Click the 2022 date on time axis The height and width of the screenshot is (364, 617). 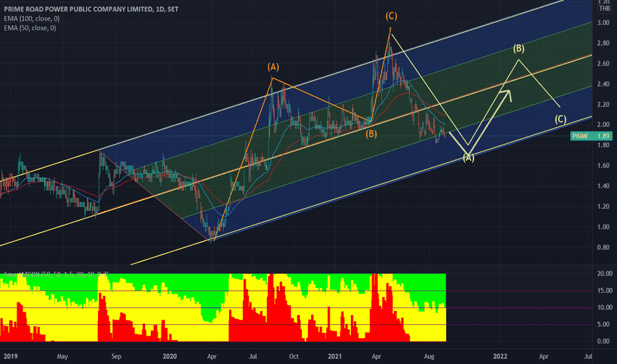[500, 357]
